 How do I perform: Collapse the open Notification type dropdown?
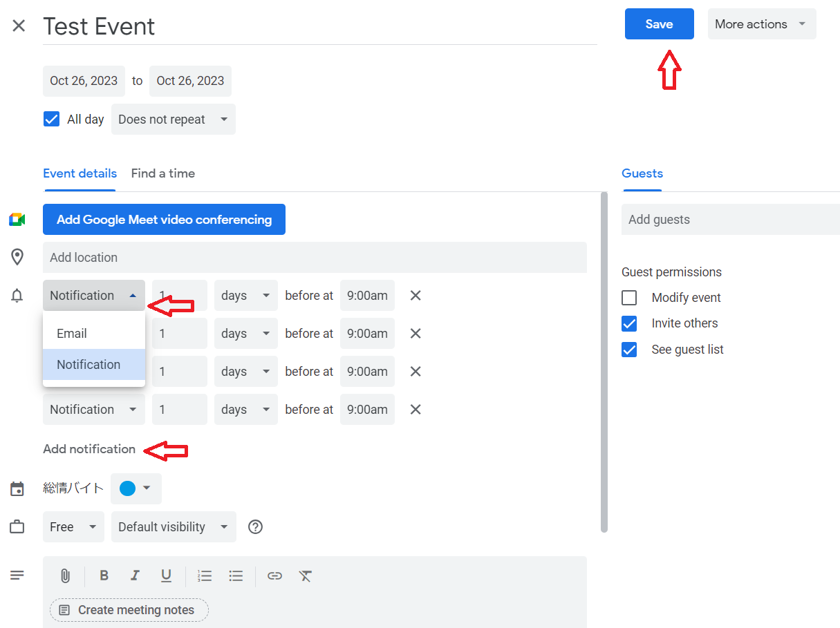94,296
